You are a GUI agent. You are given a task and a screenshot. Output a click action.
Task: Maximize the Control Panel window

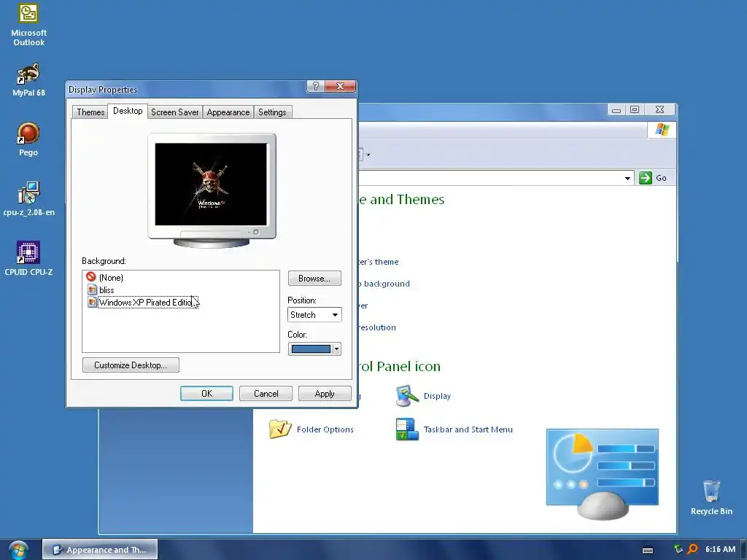pyautogui.click(x=635, y=109)
